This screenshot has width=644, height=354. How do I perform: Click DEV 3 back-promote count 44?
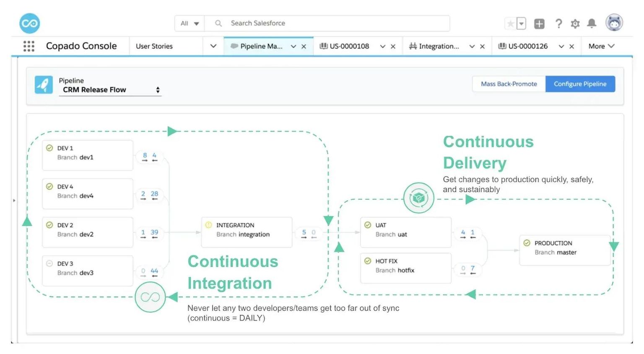154,273
